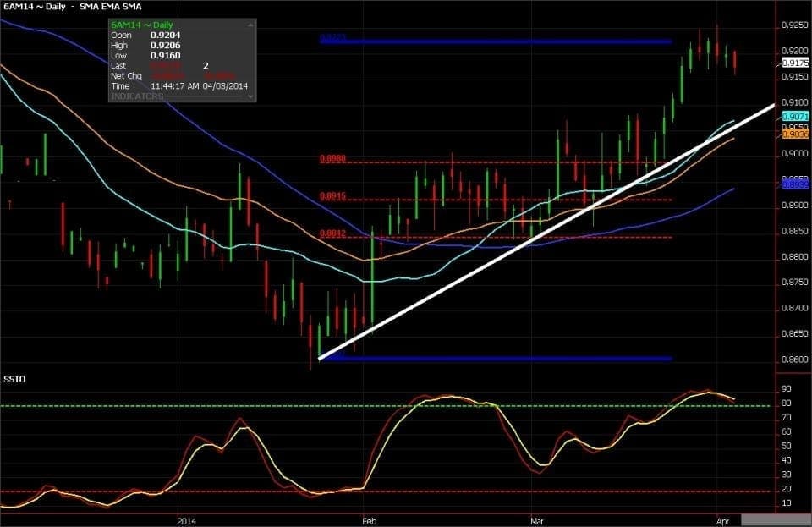Click the 0.8915 retracement level label
This screenshot has height=527, width=812.
[332, 196]
